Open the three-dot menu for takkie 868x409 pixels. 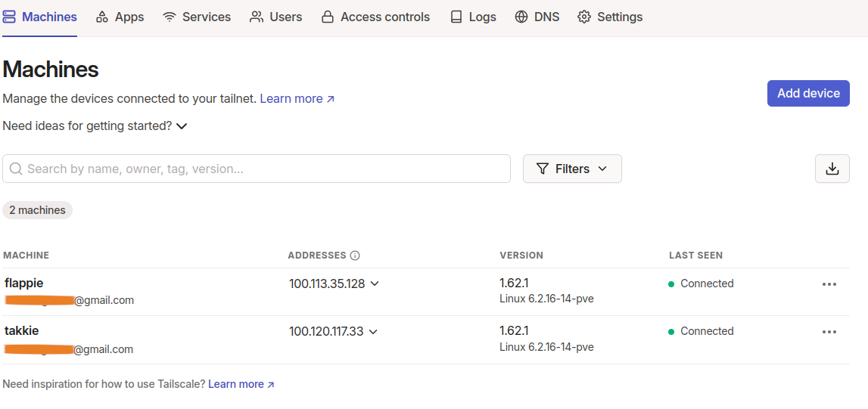pos(829,332)
